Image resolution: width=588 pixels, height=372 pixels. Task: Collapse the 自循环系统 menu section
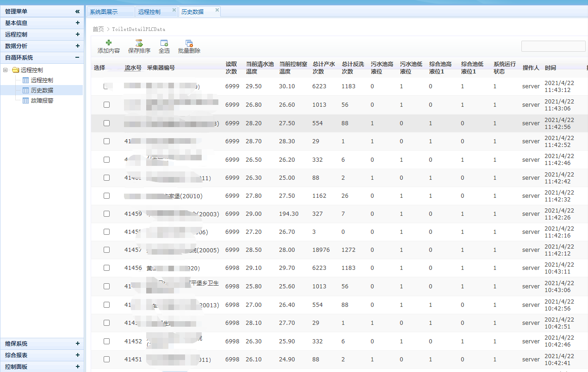click(x=77, y=57)
